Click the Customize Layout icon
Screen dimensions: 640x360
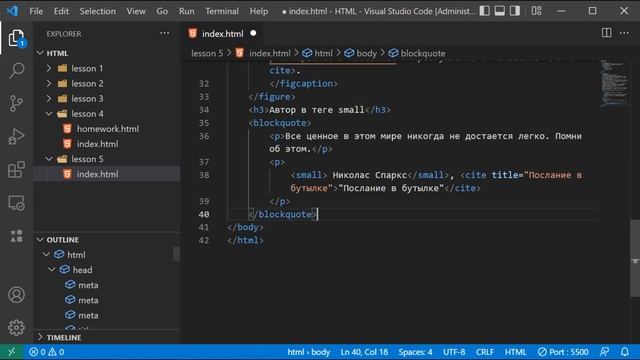[536, 11]
